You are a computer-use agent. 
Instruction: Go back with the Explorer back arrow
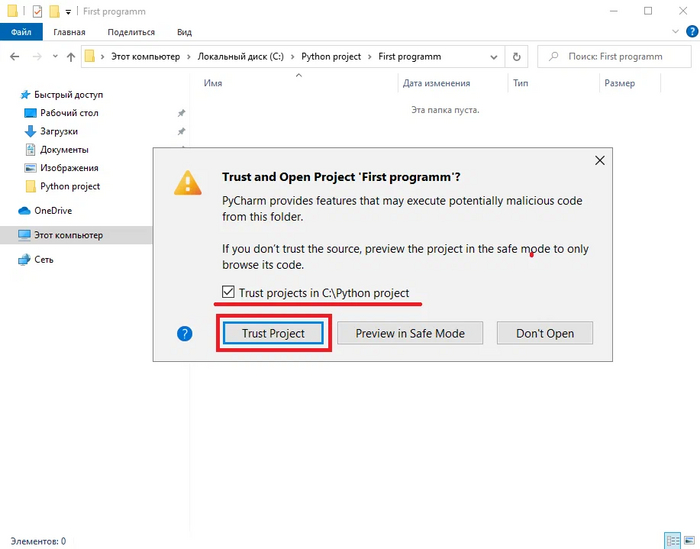tap(15, 57)
